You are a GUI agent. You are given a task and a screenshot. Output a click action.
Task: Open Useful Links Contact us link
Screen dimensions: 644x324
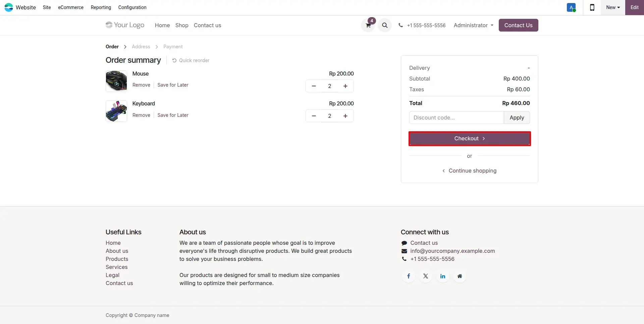pos(119,283)
